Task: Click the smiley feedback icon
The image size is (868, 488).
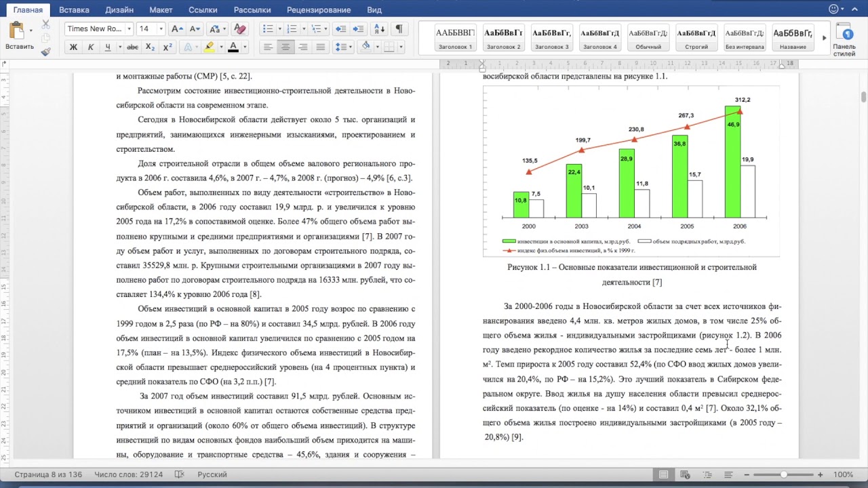Action: coord(834,9)
